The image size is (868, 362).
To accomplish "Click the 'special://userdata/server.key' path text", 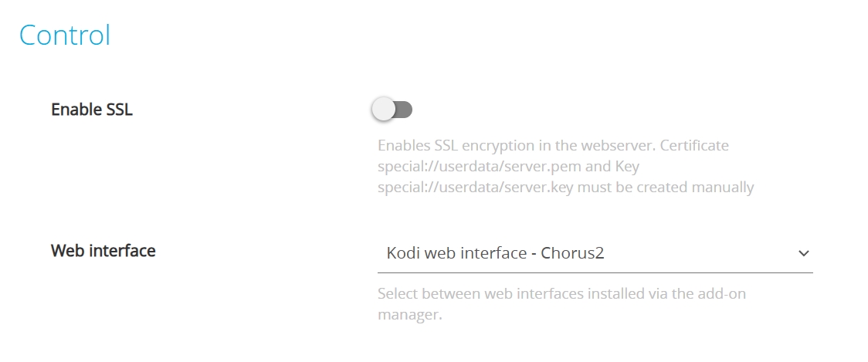I will (475, 188).
